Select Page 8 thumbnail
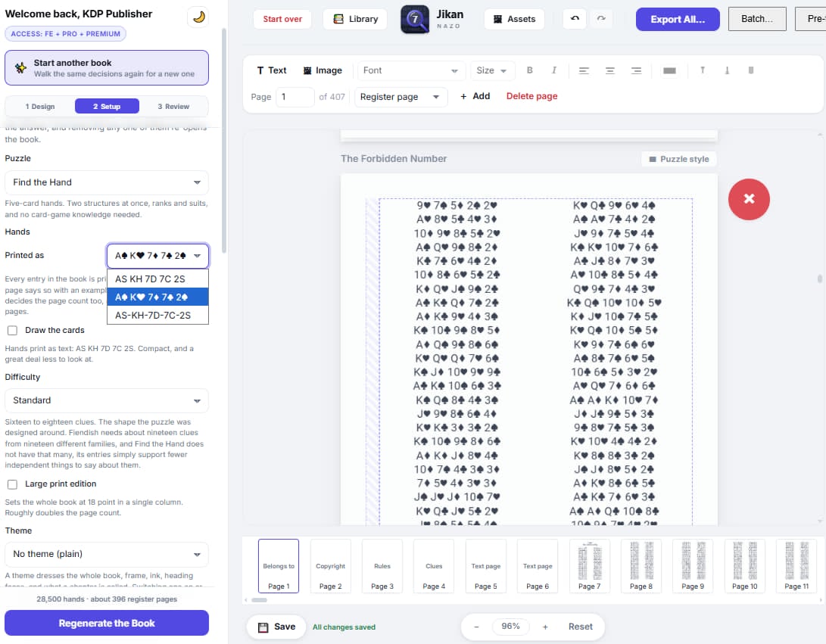This screenshot has height=644, width=826. pyautogui.click(x=641, y=566)
